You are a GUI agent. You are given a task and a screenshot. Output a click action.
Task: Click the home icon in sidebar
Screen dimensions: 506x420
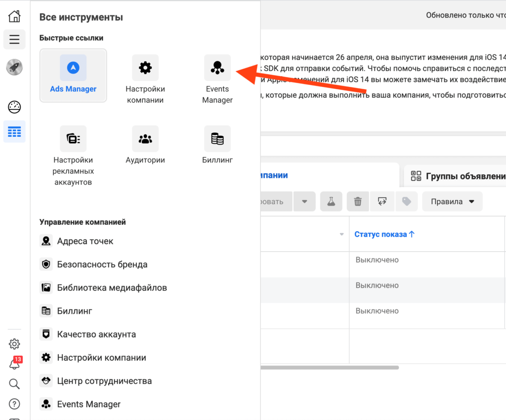(14, 16)
